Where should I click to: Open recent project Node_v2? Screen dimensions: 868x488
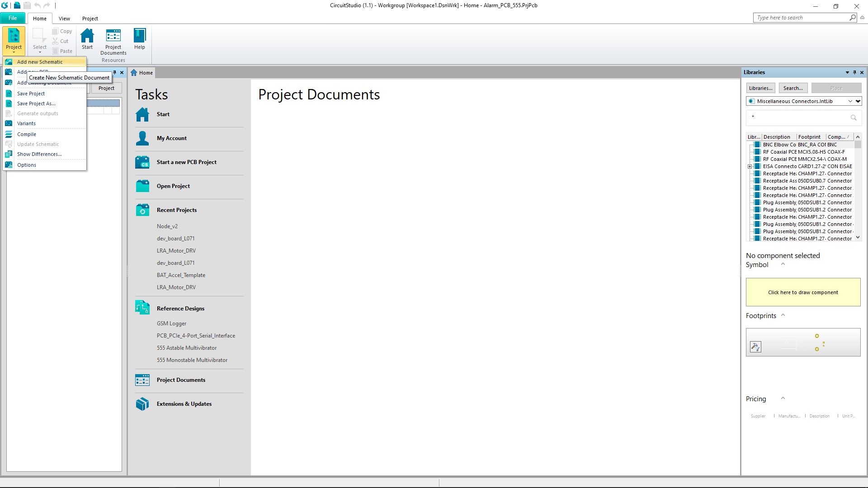pyautogui.click(x=167, y=226)
